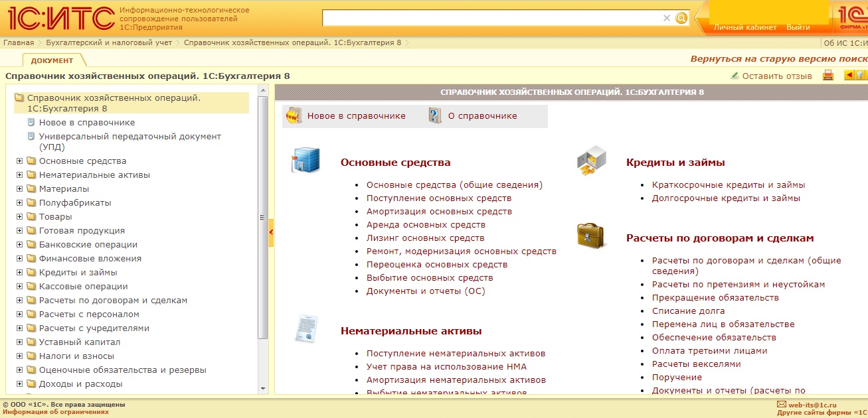Clear the search field with X icon

coord(667,18)
